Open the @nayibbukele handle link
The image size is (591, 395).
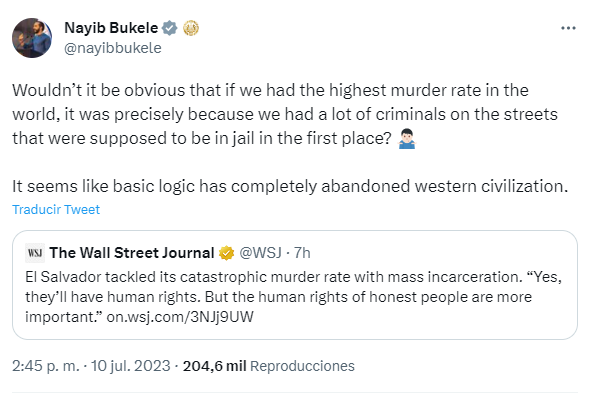[x=113, y=48]
